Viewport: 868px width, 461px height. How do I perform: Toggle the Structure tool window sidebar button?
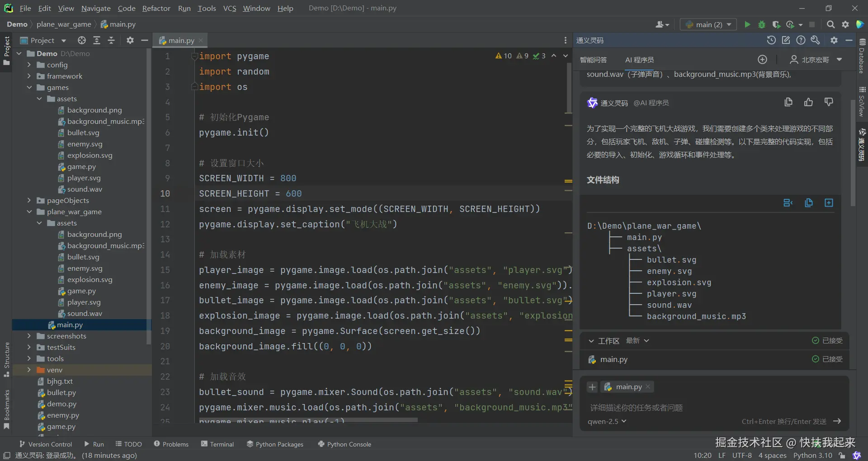pos(6,359)
